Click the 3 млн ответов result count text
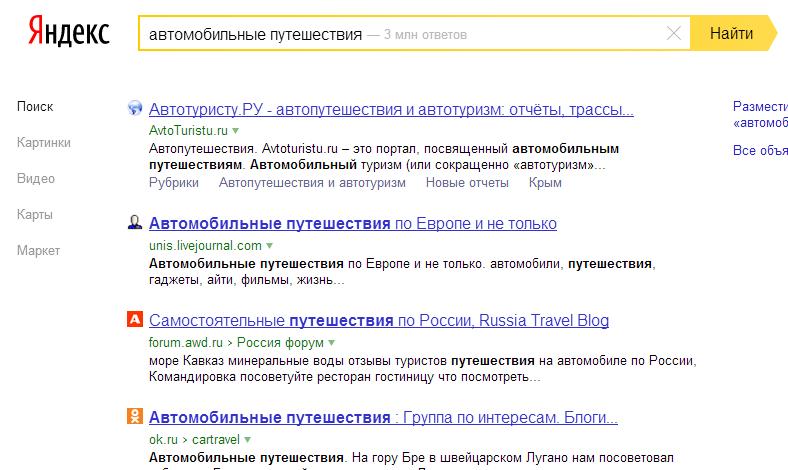 pyautogui.click(x=425, y=35)
